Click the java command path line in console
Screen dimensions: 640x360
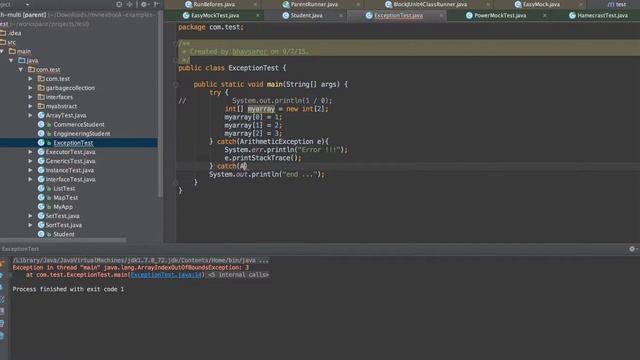141,260
